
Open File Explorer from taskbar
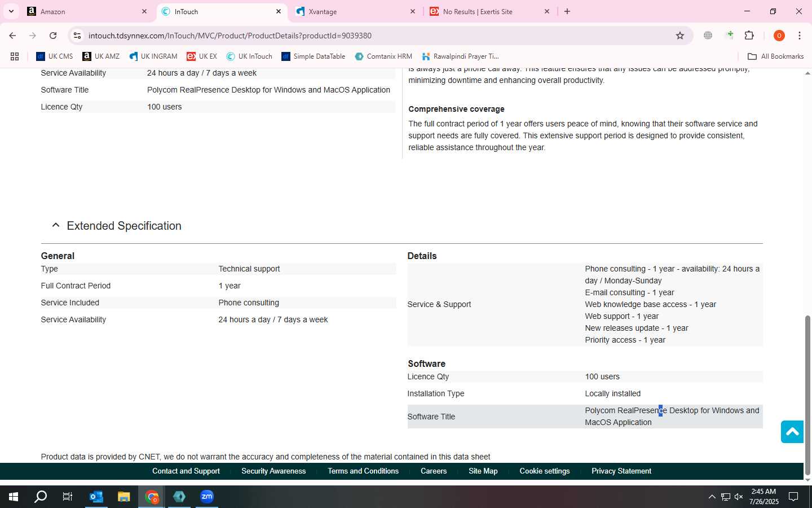click(x=124, y=497)
